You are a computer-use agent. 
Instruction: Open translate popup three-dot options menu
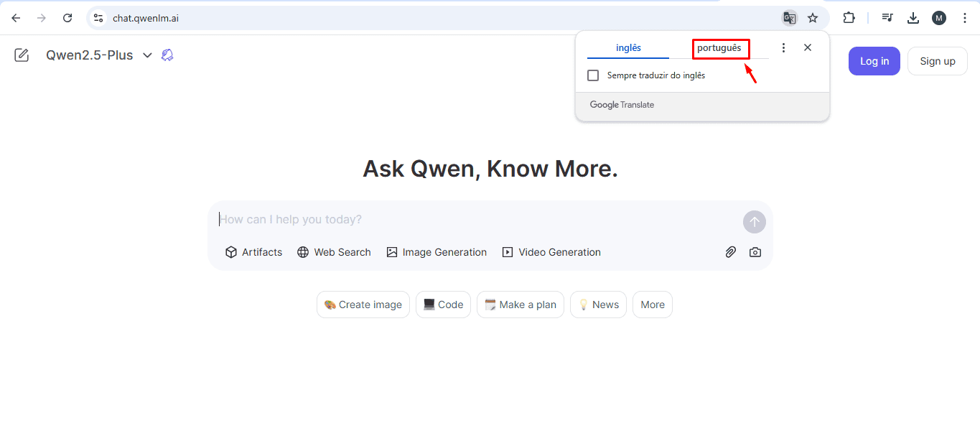(784, 47)
